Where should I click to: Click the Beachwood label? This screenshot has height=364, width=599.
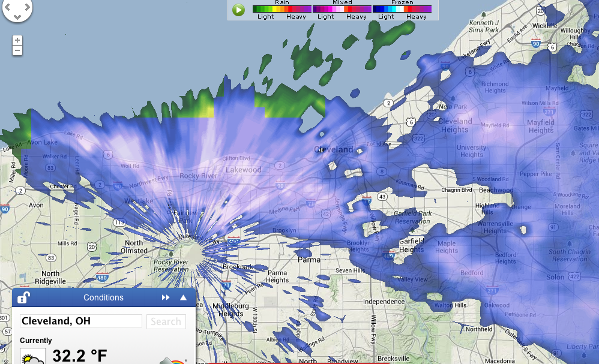[x=496, y=190]
